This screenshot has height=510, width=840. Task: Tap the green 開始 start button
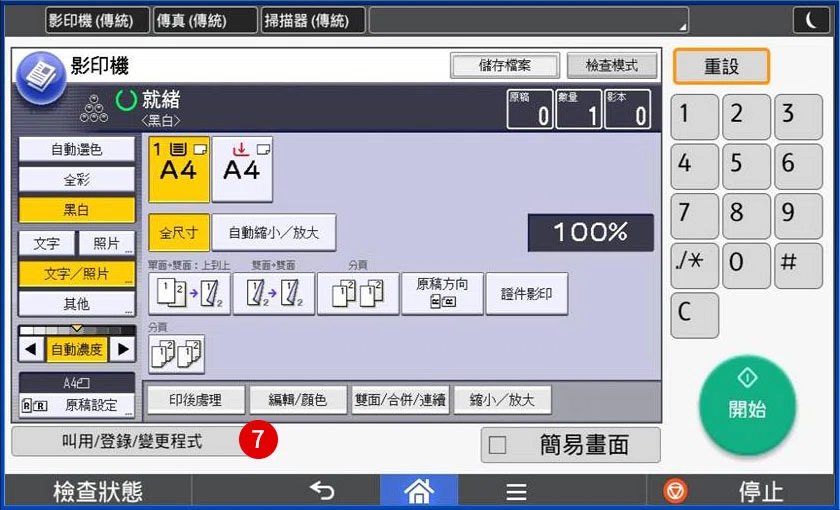[x=747, y=406]
